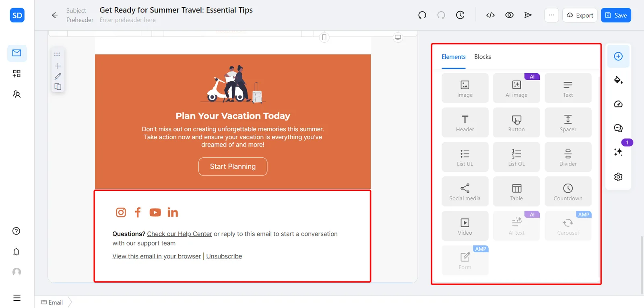The width and height of the screenshot is (644, 308).
Task: Click the Export button
Action: (x=580, y=15)
